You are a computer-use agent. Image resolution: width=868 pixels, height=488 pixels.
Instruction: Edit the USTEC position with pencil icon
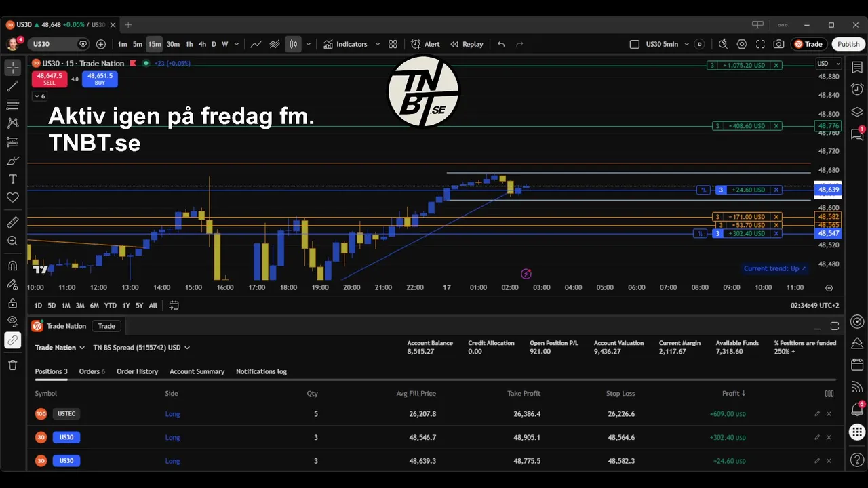817,414
